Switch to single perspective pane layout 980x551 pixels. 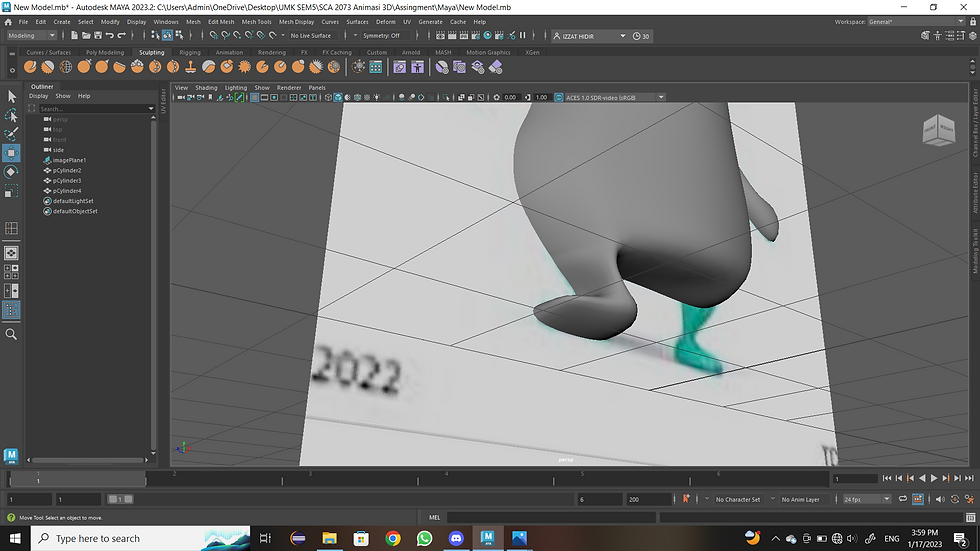click(x=11, y=253)
